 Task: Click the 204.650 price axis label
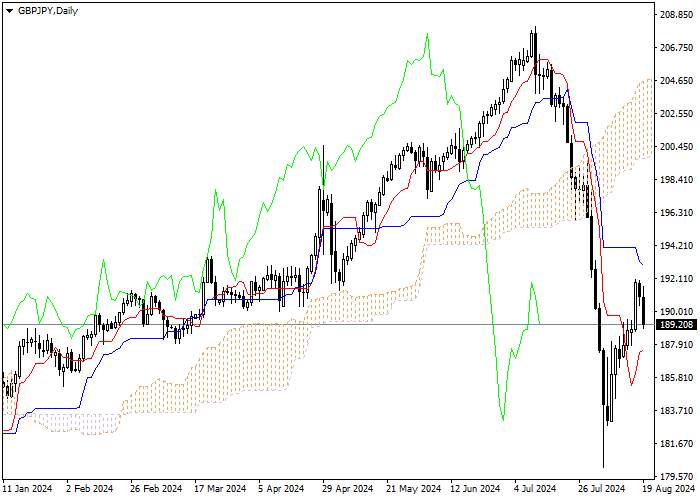click(677, 81)
